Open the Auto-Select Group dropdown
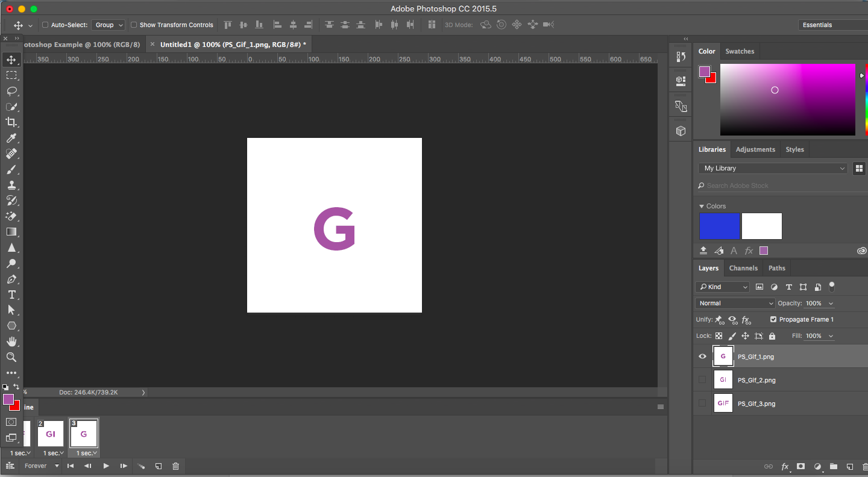The height and width of the screenshot is (477, 868). coord(108,25)
